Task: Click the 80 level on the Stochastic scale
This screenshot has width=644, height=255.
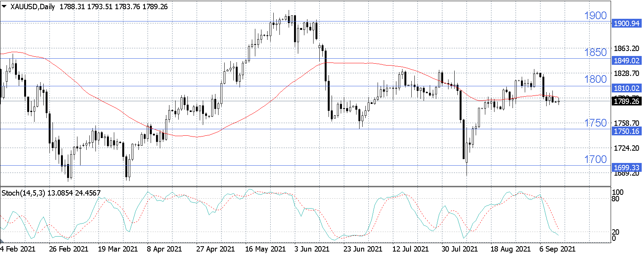Action: coord(616,199)
